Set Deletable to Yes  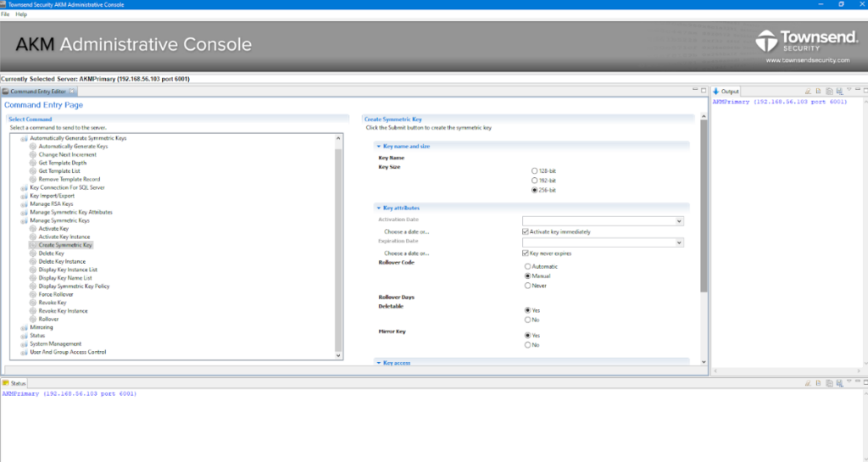527,310
